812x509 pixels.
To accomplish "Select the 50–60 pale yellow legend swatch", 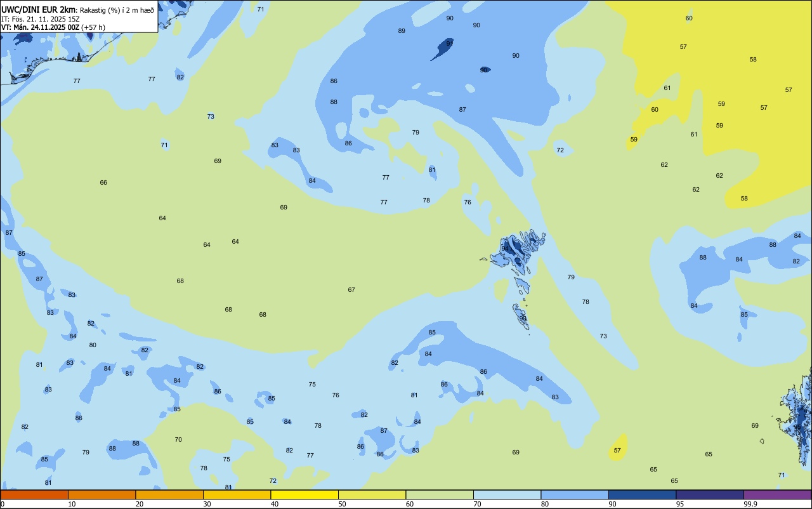I will [x=372, y=494].
